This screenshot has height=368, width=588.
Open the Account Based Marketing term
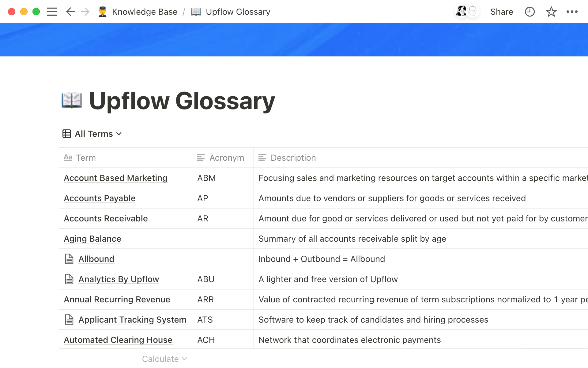click(x=115, y=178)
